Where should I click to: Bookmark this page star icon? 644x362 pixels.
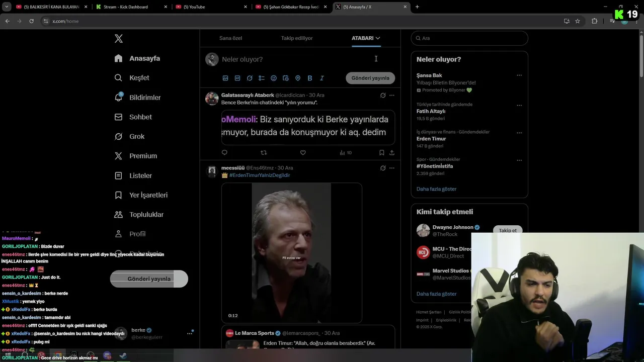[578, 21]
